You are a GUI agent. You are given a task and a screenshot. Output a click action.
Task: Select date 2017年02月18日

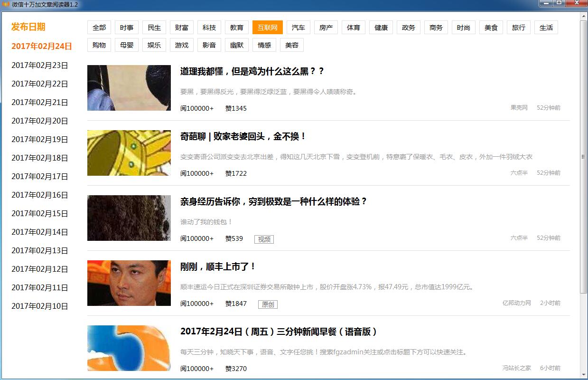point(40,158)
